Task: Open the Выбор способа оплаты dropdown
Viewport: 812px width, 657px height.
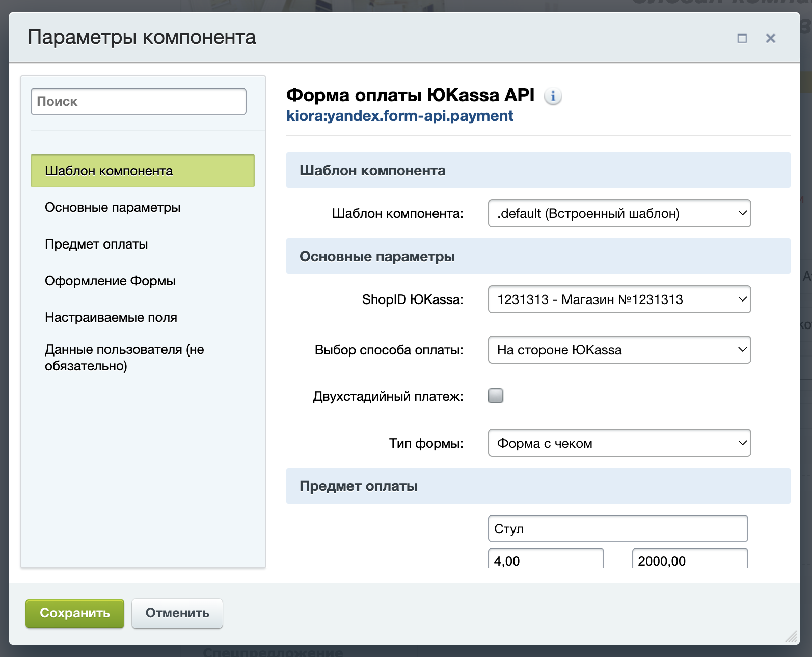Action: click(x=619, y=350)
